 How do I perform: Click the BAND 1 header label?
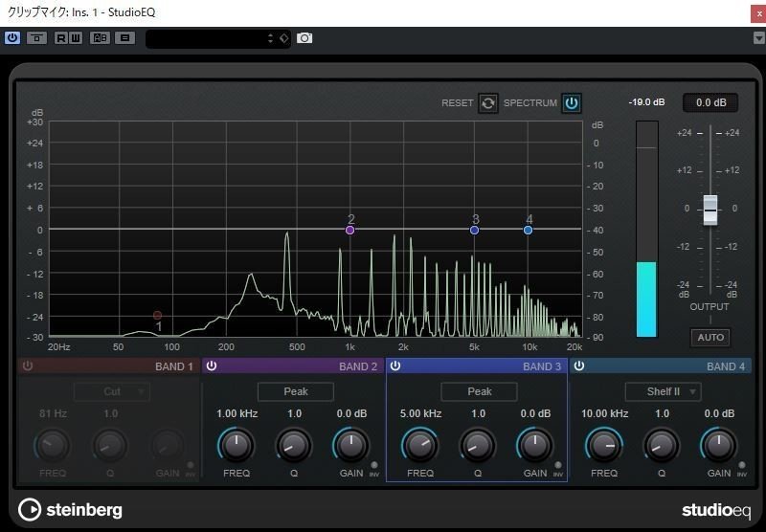[x=174, y=366]
